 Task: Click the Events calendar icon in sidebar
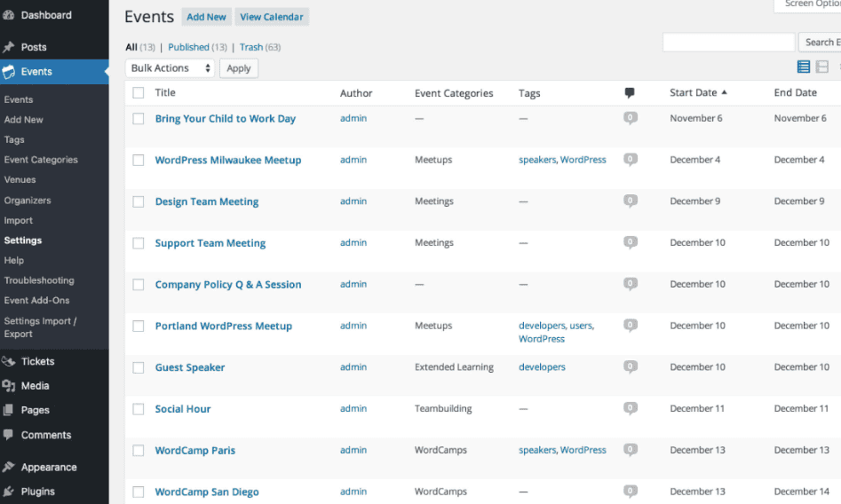tap(8, 72)
